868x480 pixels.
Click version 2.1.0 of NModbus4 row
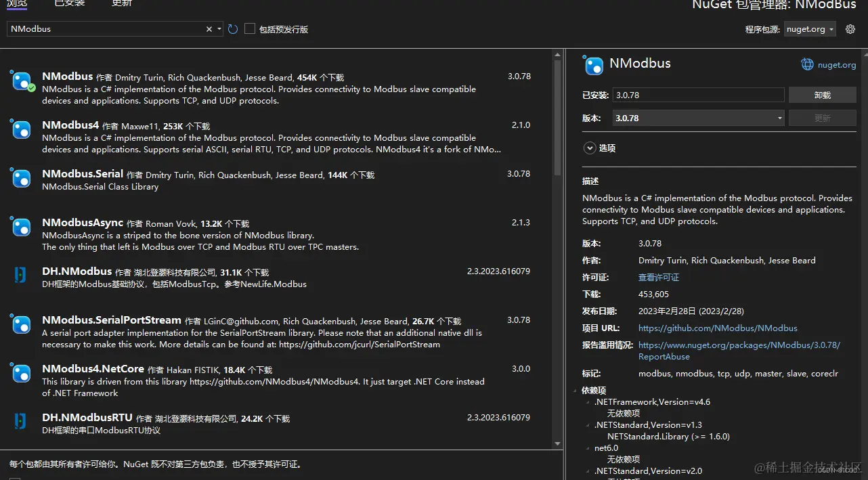(521, 125)
